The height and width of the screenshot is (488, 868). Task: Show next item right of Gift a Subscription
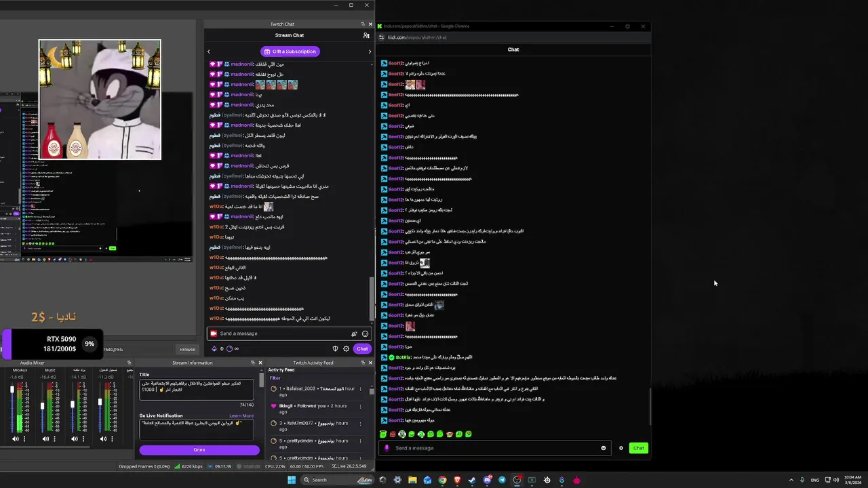[x=370, y=52]
